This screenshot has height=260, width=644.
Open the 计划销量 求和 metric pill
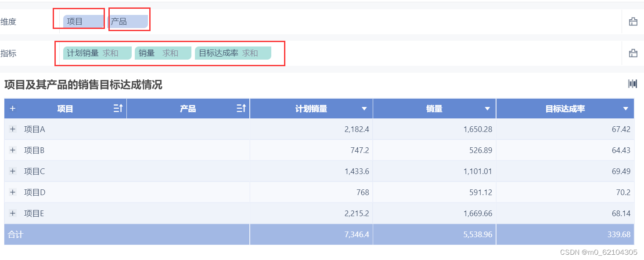[x=97, y=53]
